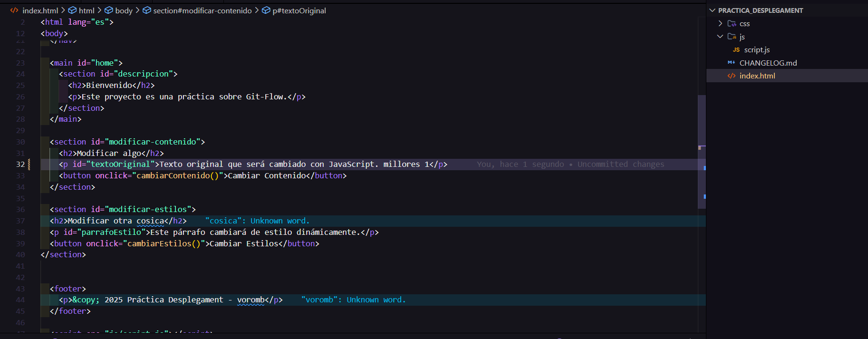Click the js folder icon in the explorer
This screenshot has width=868, height=339.
(x=732, y=37)
